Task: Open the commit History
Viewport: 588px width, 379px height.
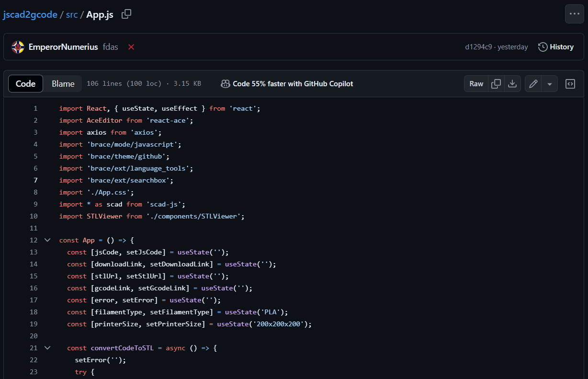Action: 556,47
